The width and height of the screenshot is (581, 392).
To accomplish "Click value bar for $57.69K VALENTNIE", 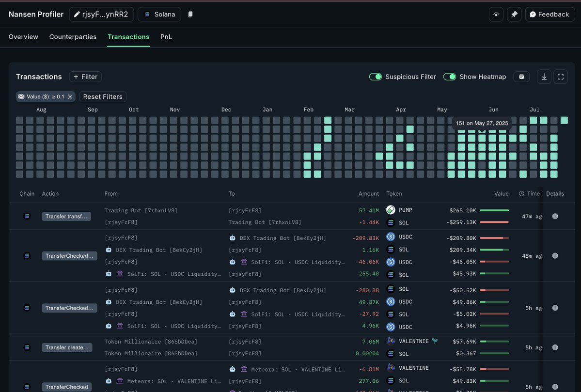I will pos(494,342).
